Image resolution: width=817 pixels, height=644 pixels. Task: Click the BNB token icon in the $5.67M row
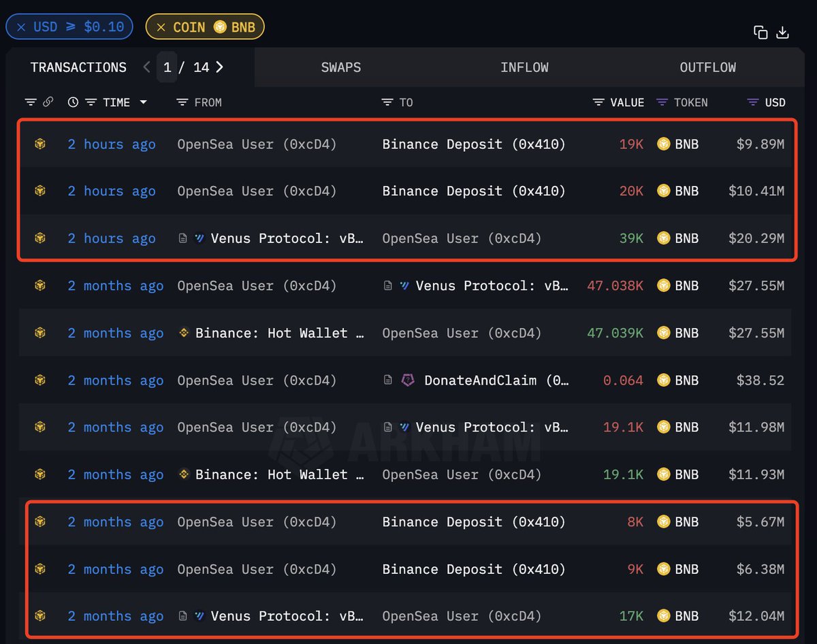663,521
